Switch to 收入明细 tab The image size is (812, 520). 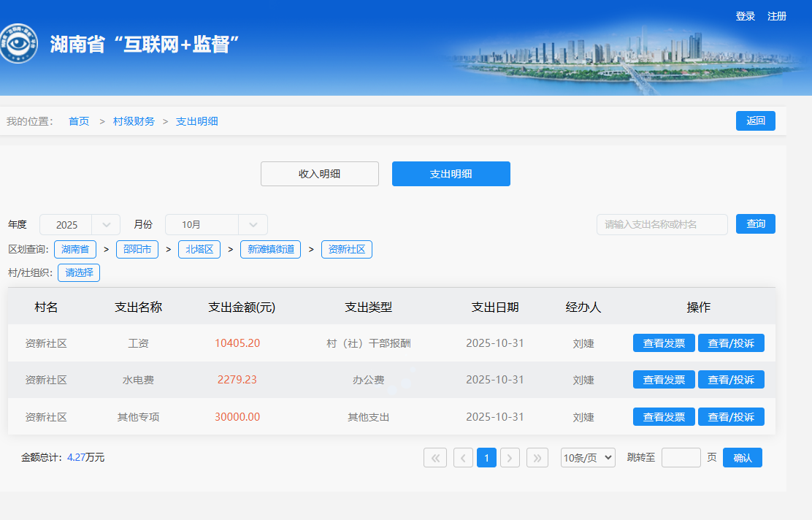point(320,174)
